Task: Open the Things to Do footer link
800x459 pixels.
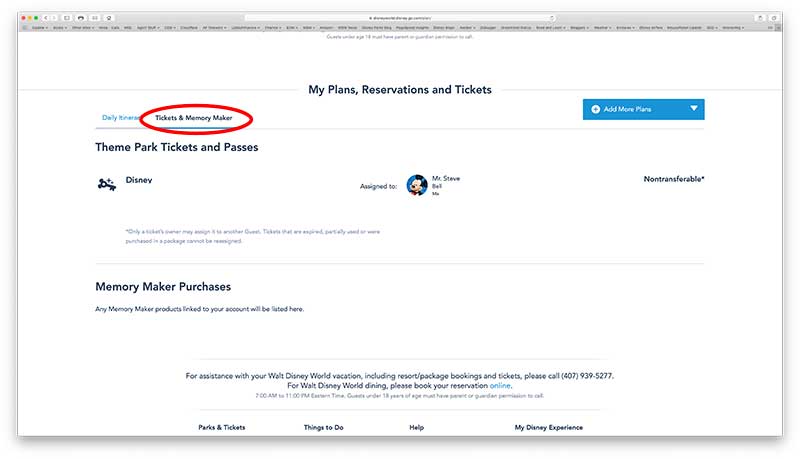Action: (324, 427)
